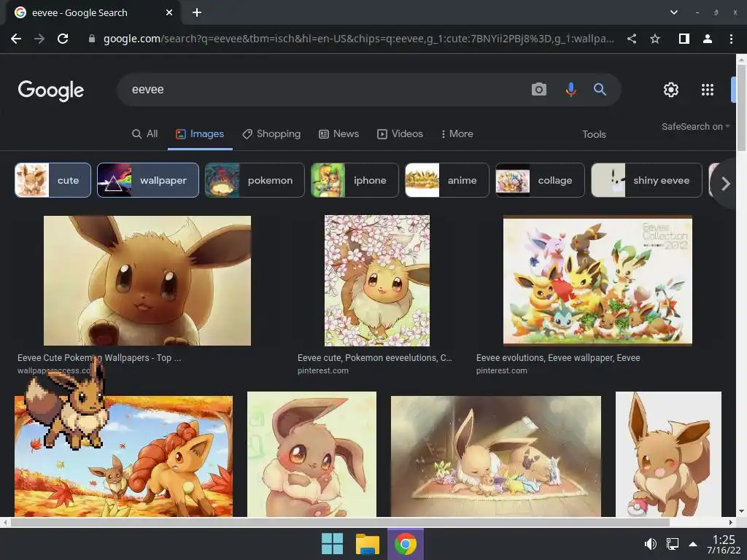The width and height of the screenshot is (747, 560).
Task: Open the Chrome three-dot menu
Action: click(x=731, y=39)
